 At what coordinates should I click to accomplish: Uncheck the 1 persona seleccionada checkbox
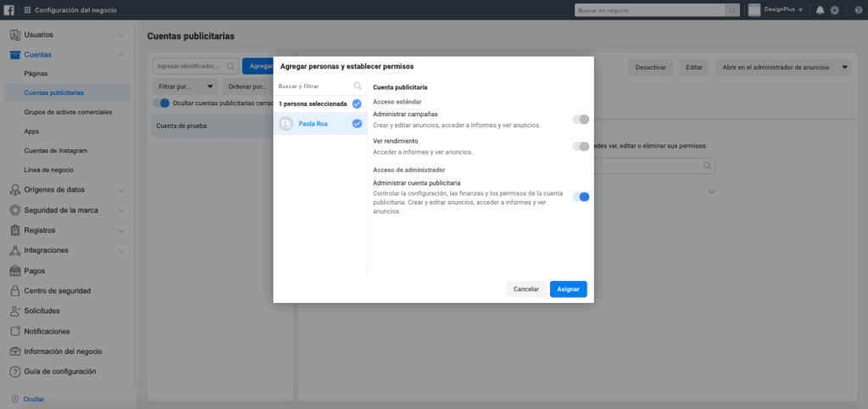point(357,104)
